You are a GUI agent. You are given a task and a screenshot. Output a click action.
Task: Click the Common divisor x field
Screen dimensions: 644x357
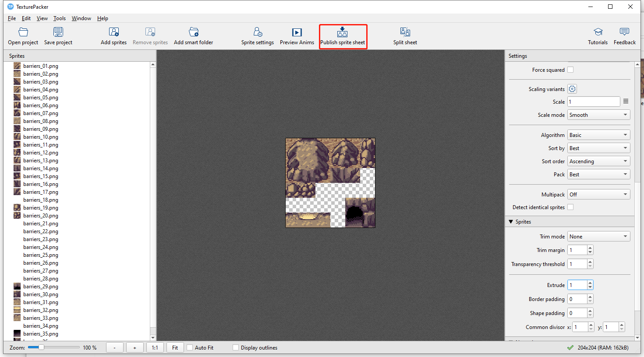click(580, 327)
